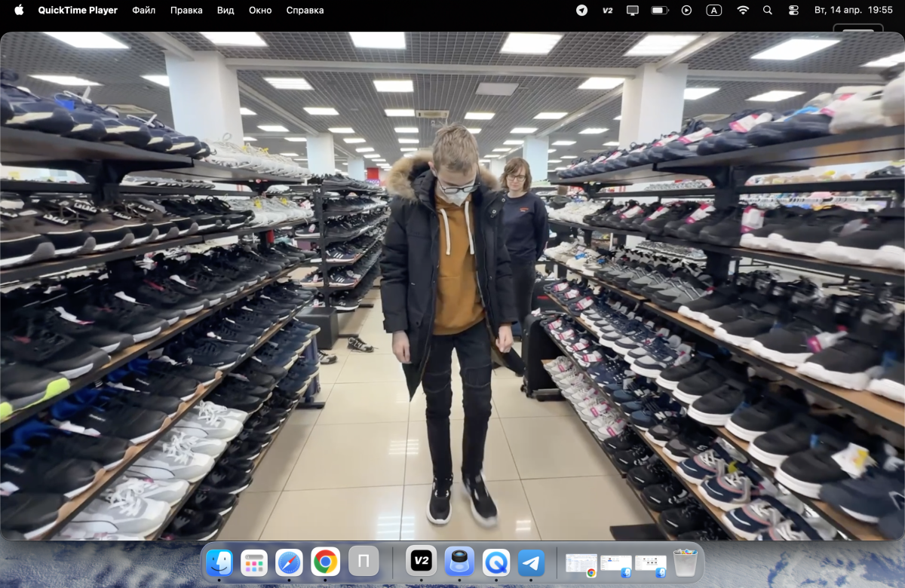The height and width of the screenshot is (588, 905).
Task: Open the Справка help menu
Action: [x=305, y=11]
